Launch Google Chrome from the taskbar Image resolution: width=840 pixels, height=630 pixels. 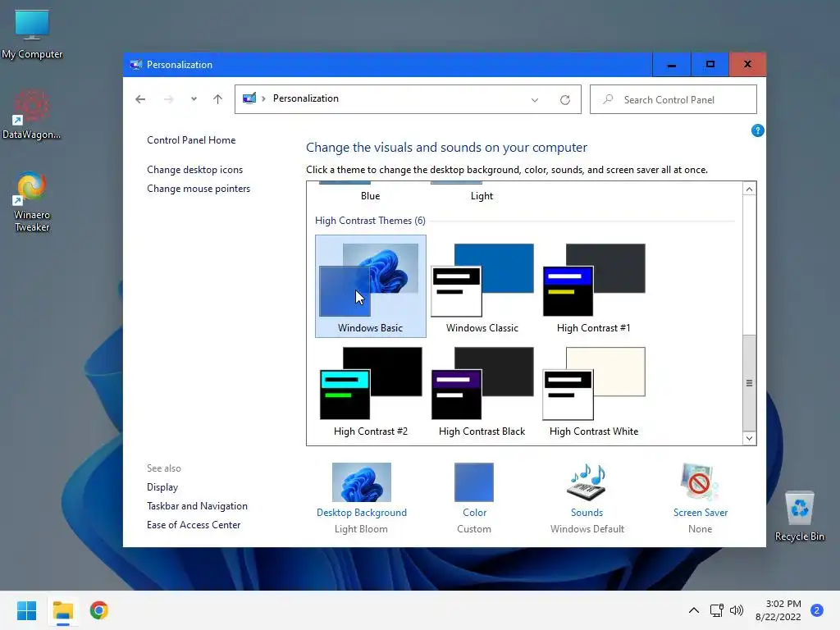pos(99,610)
